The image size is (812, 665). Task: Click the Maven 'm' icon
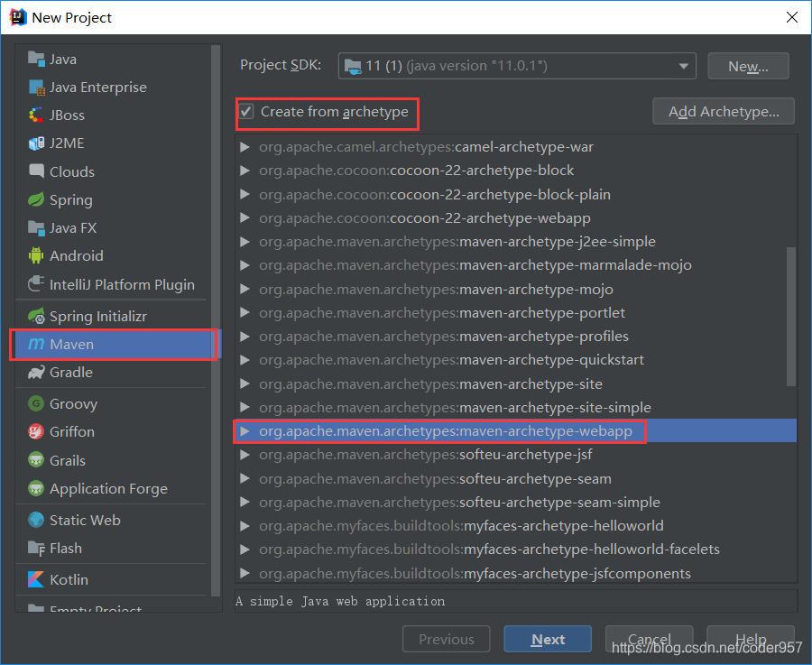36,344
